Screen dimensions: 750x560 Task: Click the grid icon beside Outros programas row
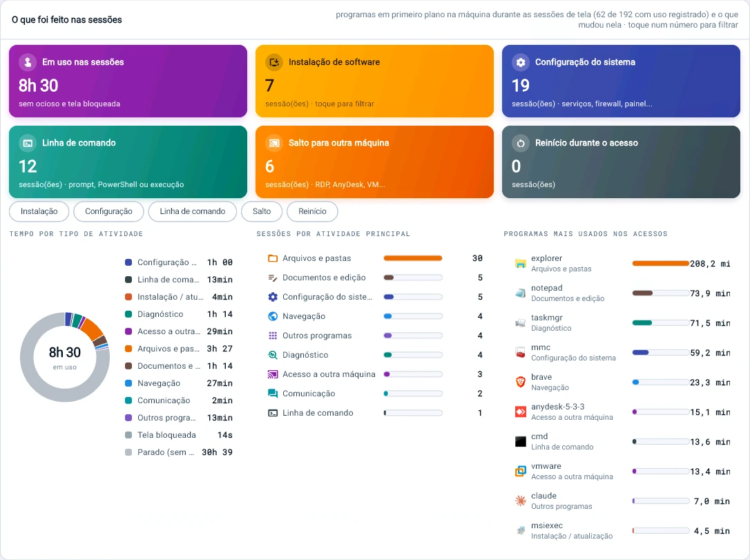(x=273, y=336)
